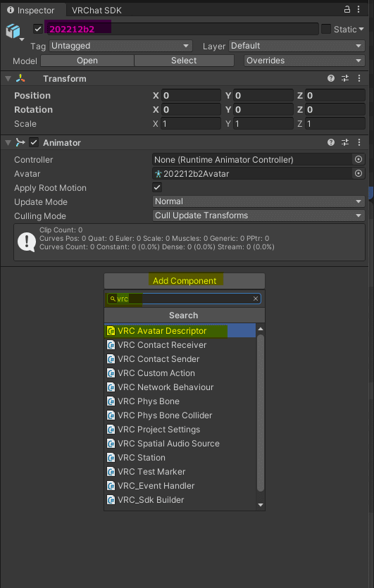Click the Add Component button
Screen dimensions: 374x588
(x=185, y=280)
